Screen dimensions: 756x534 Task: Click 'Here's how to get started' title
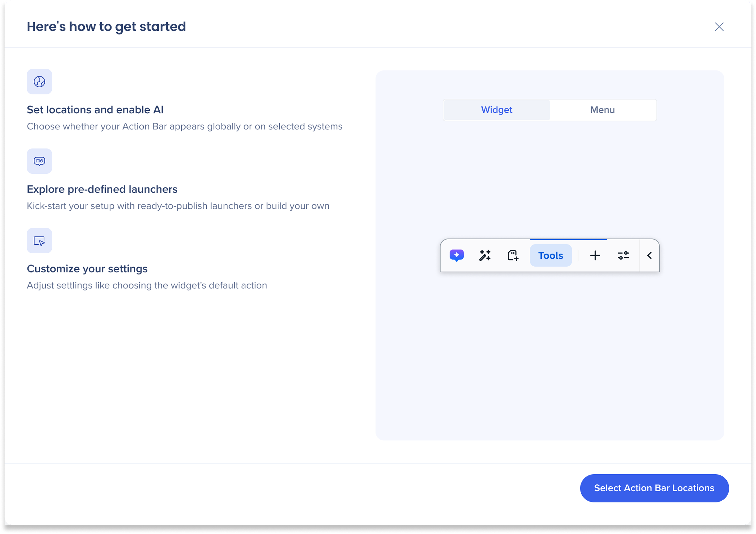pyautogui.click(x=106, y=27)
